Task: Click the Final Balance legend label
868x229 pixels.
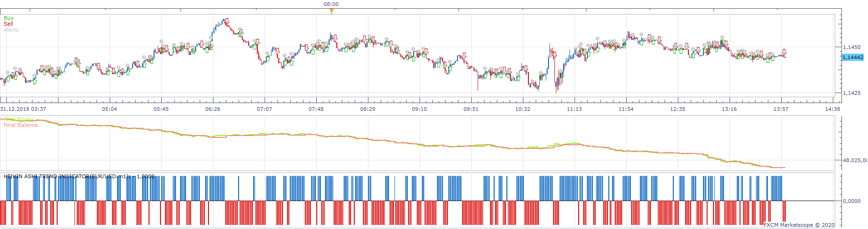Action: click(x=21, y=125)
